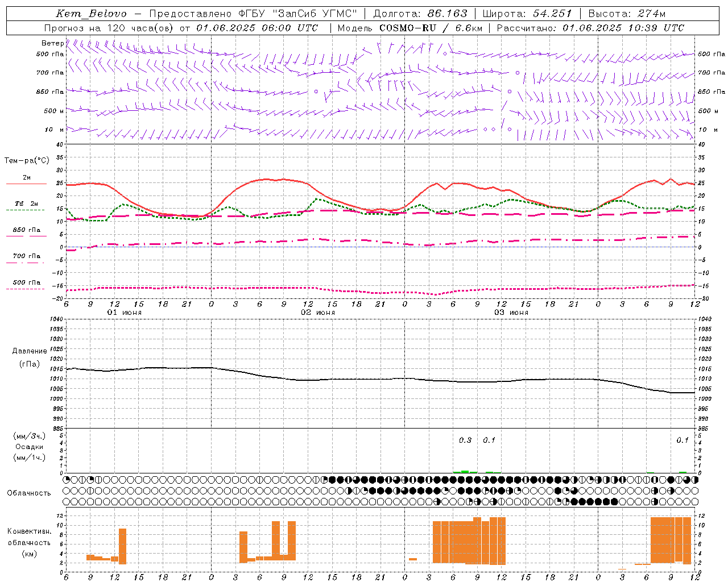The height and width of the screenshot is (582, 728).
Task: Click the 700 гПа temperature legend entry
Action: (x=27, y=256)
